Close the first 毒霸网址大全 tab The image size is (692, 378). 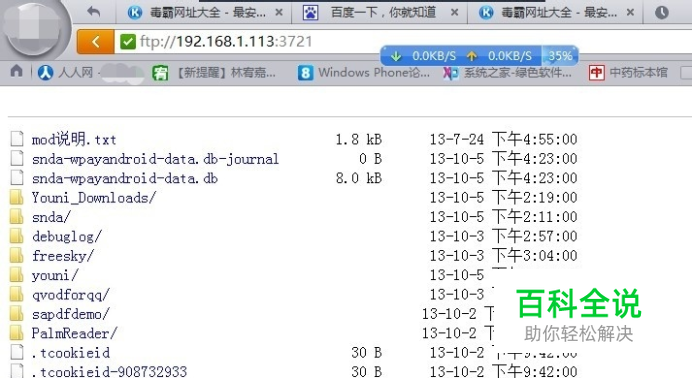279,13
